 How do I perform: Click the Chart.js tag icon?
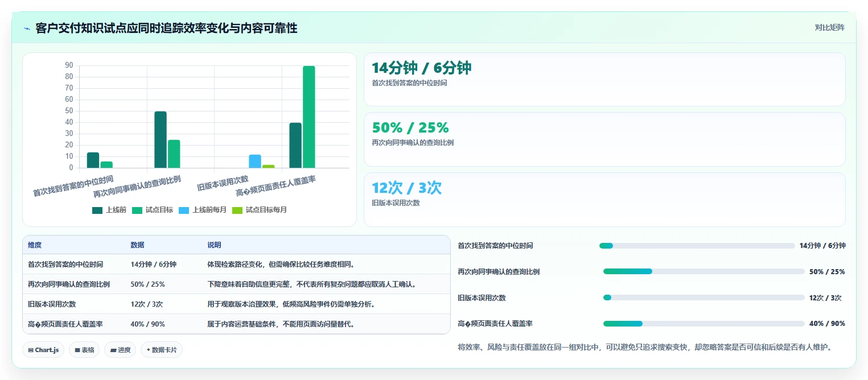point(31,350)
